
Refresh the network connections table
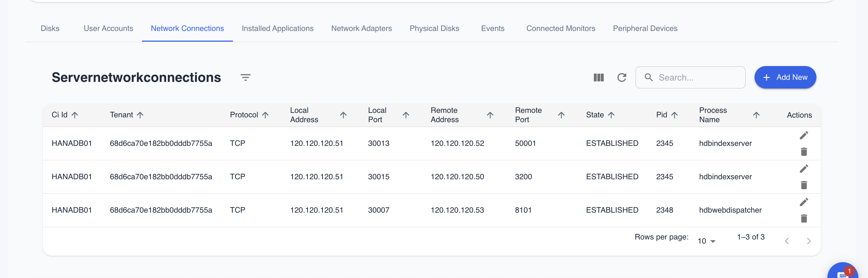[621, 77]
